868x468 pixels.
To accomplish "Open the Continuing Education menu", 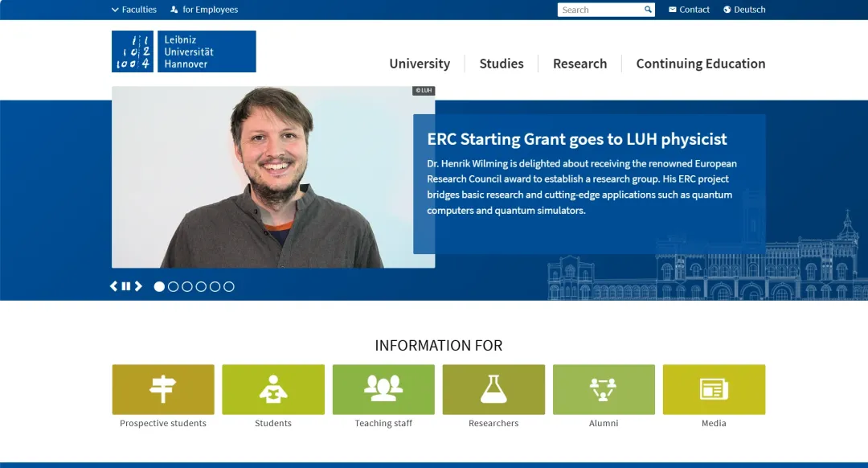I will [x=700, y=64].
